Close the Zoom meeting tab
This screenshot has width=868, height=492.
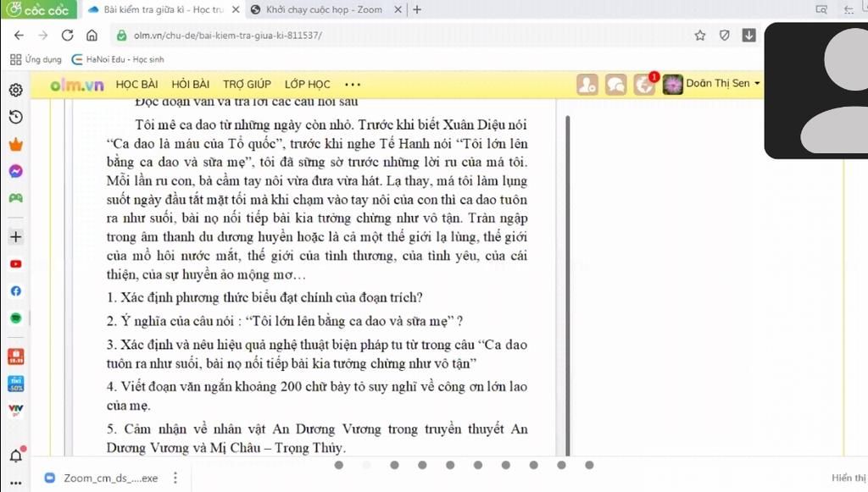click(x=398, y=9)
